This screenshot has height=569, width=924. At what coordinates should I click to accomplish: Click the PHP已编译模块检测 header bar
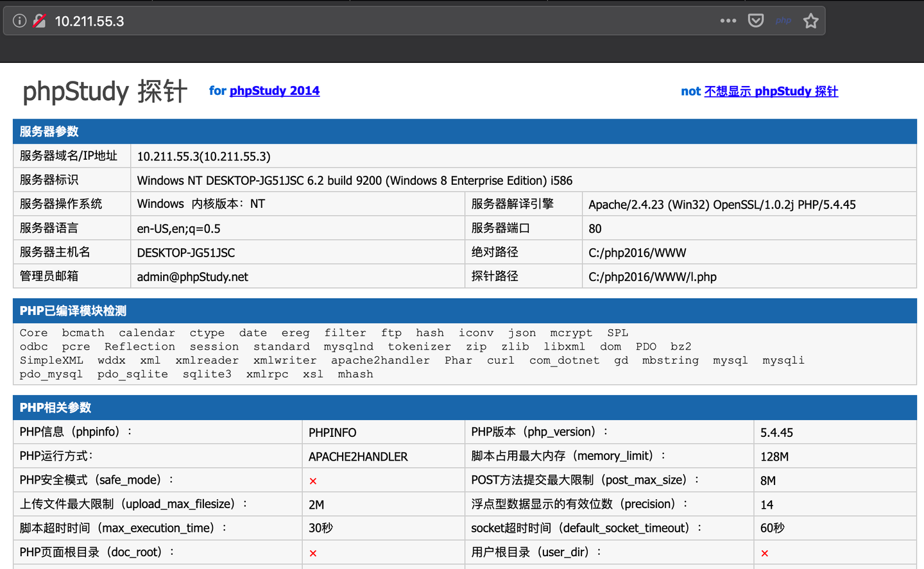point(71,310)
